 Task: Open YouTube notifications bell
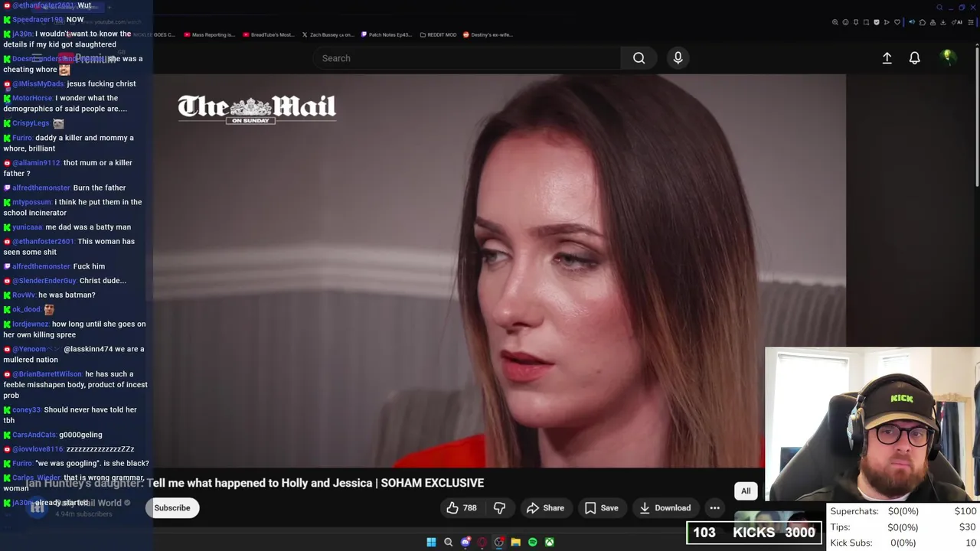pos(914,58)
